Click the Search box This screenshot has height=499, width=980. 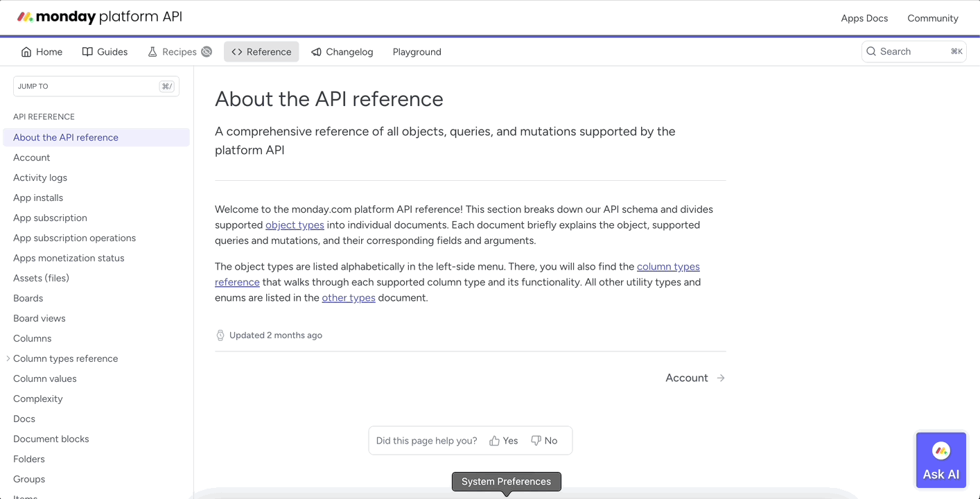coord(913,51)
